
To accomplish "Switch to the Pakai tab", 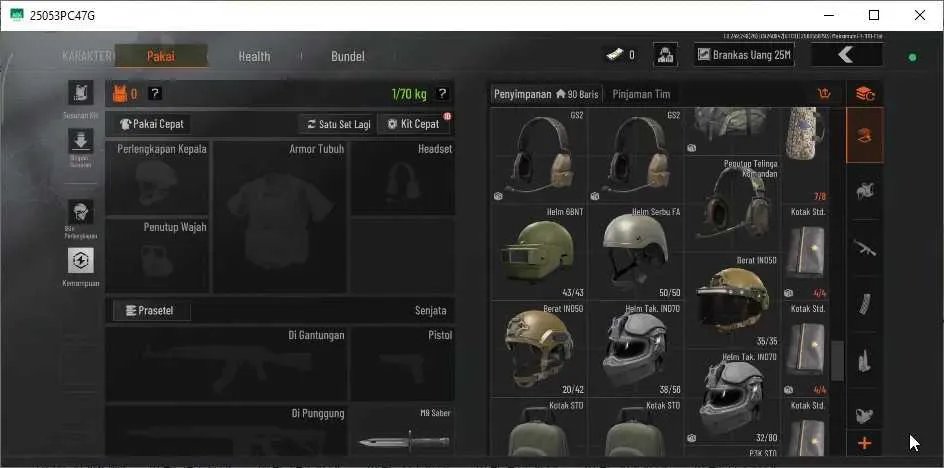I will point(161,56).
